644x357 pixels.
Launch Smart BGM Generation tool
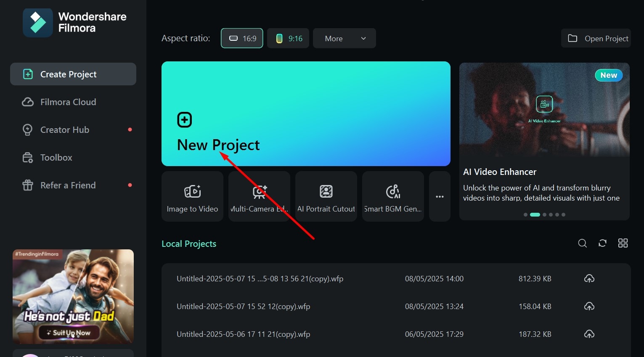click(393, 196)
